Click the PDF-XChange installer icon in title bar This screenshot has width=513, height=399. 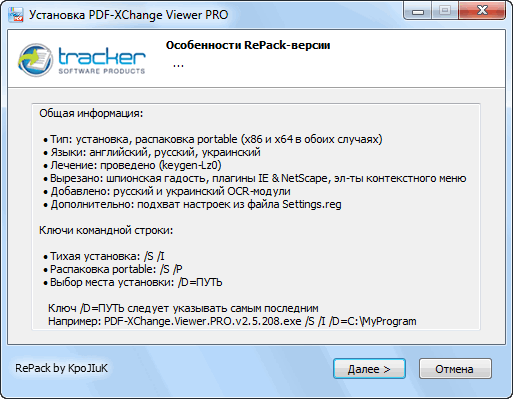tap(15, 15)
